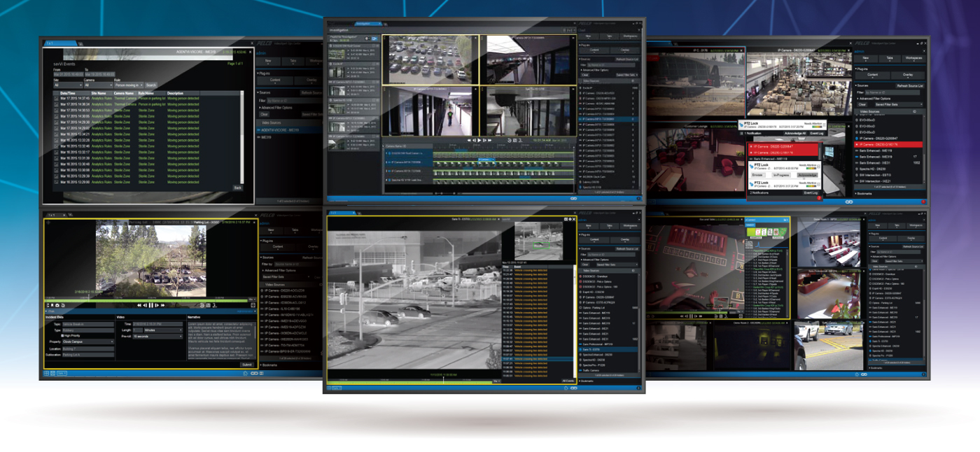Open the Saved Filter Sets dropdown in Parking Lot window
The height and width of the screenshot is (452, 980).
286,277
